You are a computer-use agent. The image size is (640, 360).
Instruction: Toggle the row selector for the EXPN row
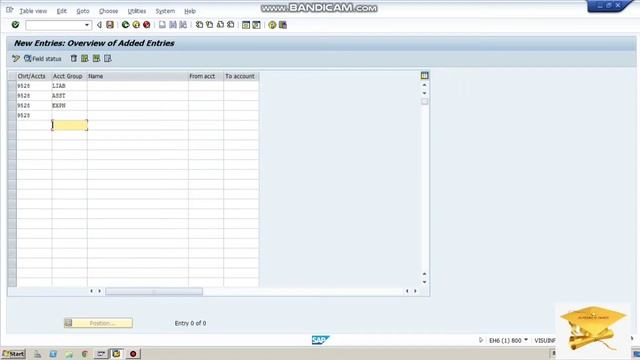click(12, 106)
